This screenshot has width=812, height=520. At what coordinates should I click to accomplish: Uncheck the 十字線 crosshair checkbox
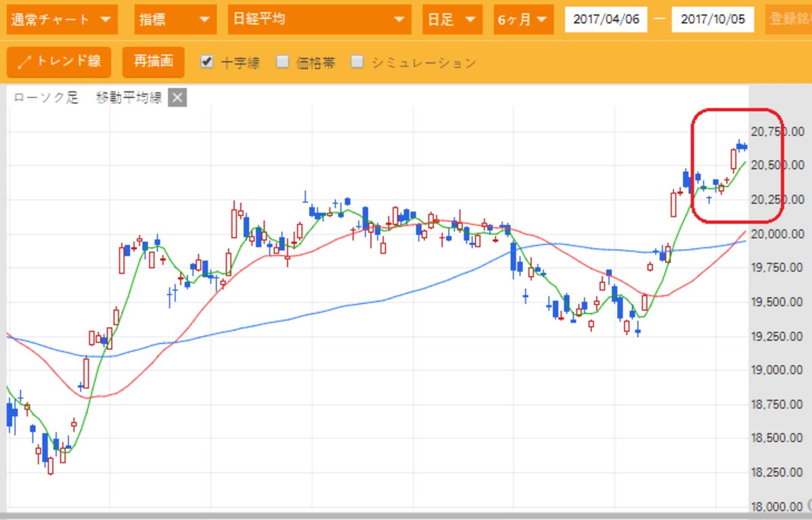click(x=207, y=62)
